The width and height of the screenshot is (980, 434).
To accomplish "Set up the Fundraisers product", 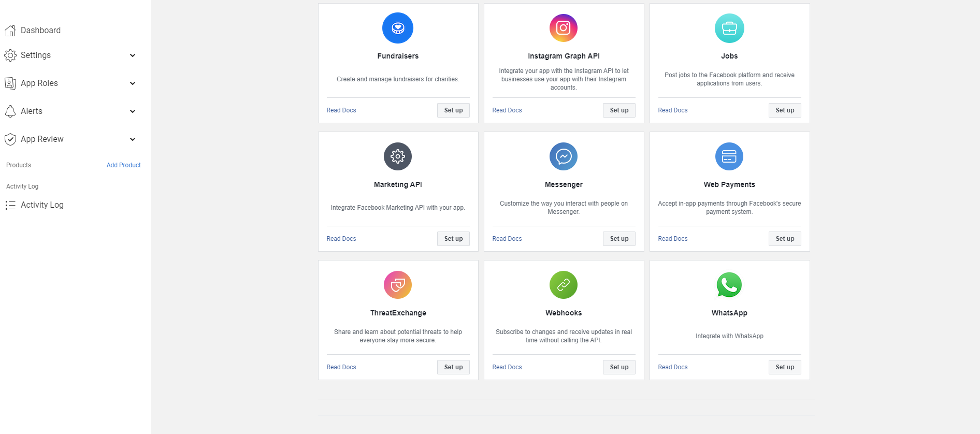I will [x=453, y=110].
